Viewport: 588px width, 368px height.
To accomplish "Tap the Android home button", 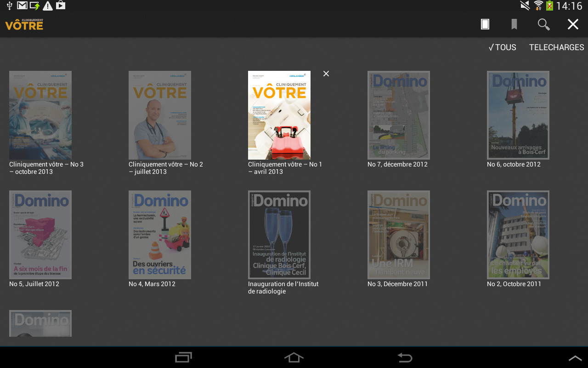I will [x=294, y=357].
